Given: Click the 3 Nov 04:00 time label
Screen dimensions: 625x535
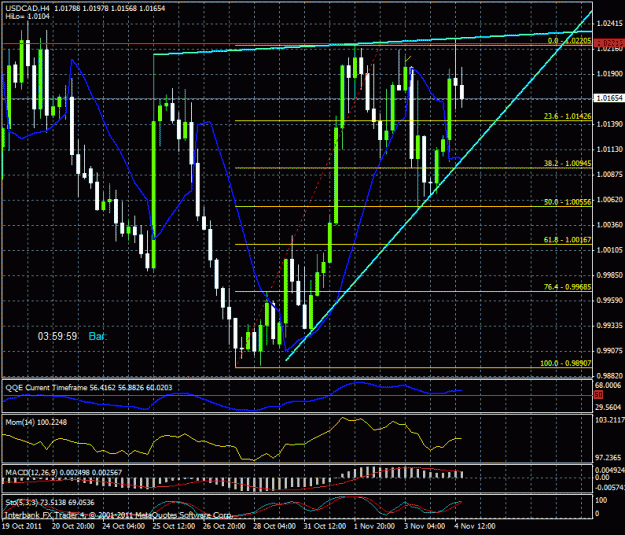Looking at the screenshot, I should [x=425, y=526].
